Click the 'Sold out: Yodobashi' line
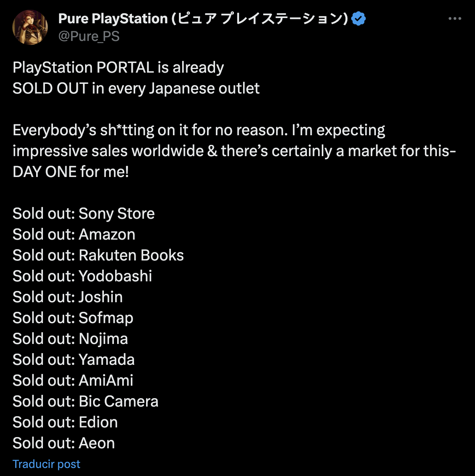Viewport: 475px width, 476px height. point(82,276)
